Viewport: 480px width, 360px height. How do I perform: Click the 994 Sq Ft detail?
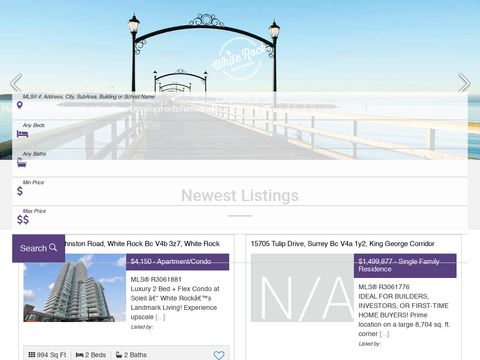point(47,355)
